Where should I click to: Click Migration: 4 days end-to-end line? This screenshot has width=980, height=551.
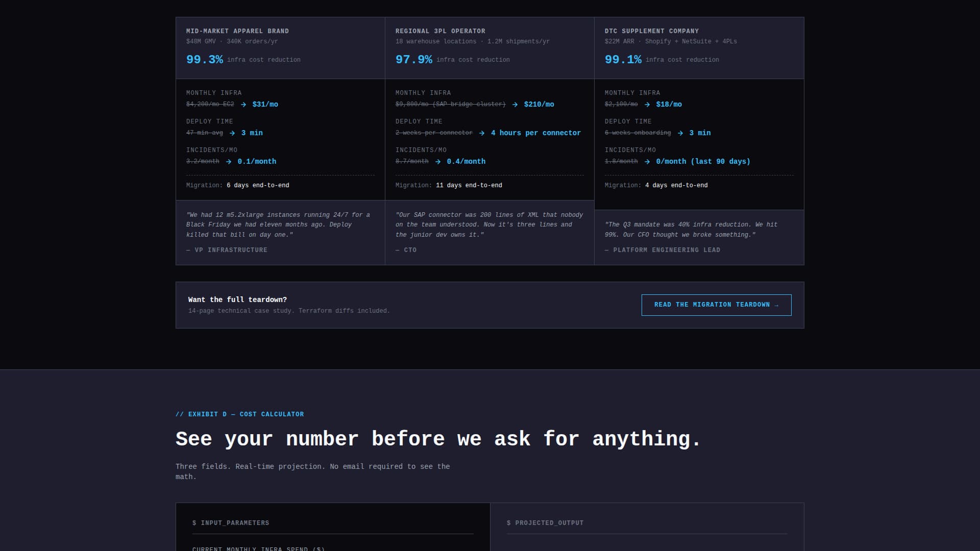pyautogui.click(x=656, y=186)
